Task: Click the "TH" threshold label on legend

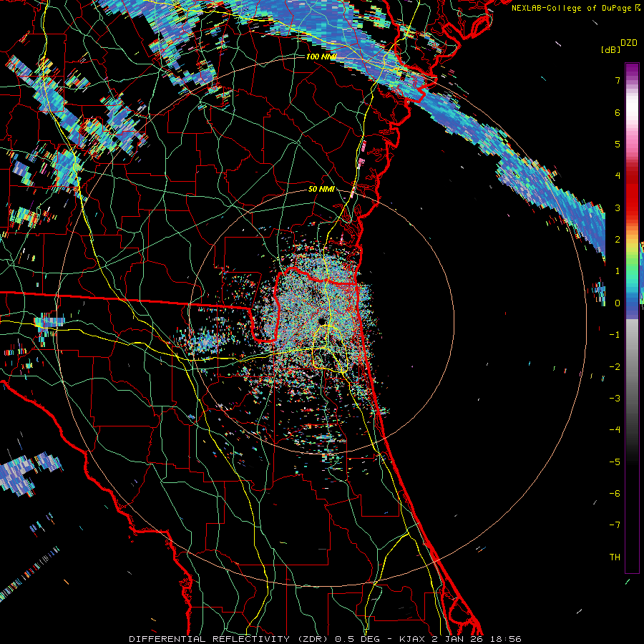Action: pyautogui.click(x=615, y=557)
